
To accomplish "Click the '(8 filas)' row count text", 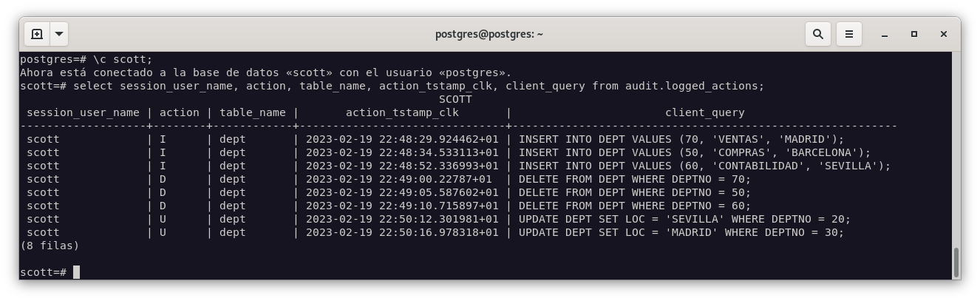I will pyautogui.click(x=50, y=245).
